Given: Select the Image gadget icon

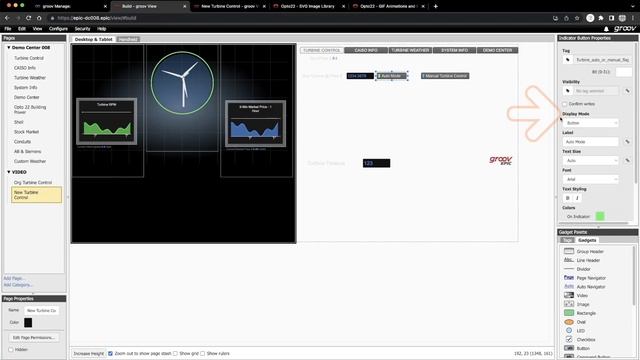Looking at the screenshot, I should 569,304.
